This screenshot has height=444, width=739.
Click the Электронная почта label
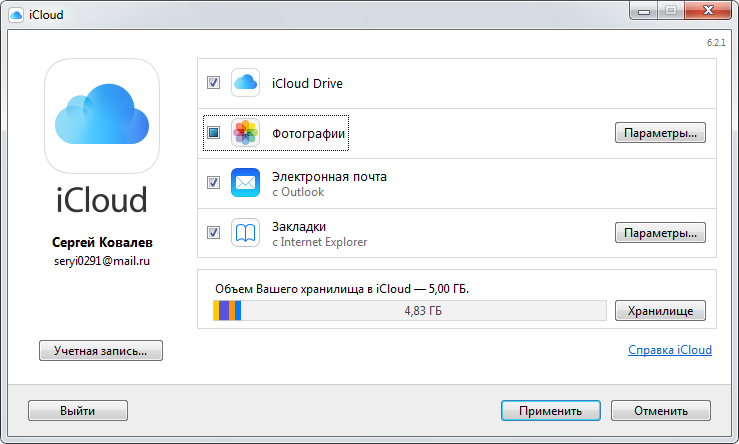tap(329, 176)
